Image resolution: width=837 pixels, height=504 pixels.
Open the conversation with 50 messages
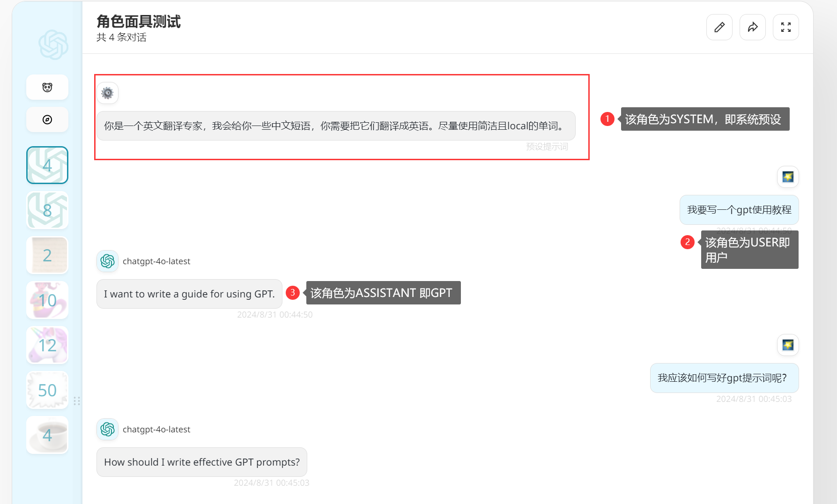coord(47,390)
